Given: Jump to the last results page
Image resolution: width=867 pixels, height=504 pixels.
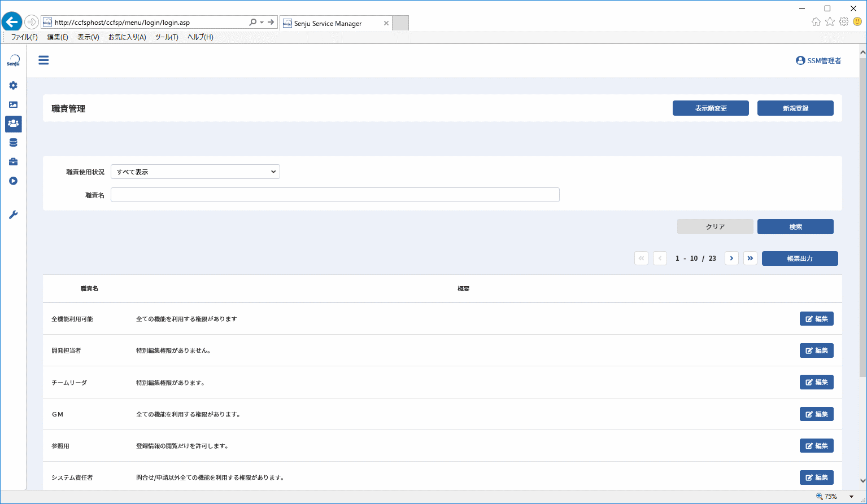Looking at the screenshot, I should 750,258.
